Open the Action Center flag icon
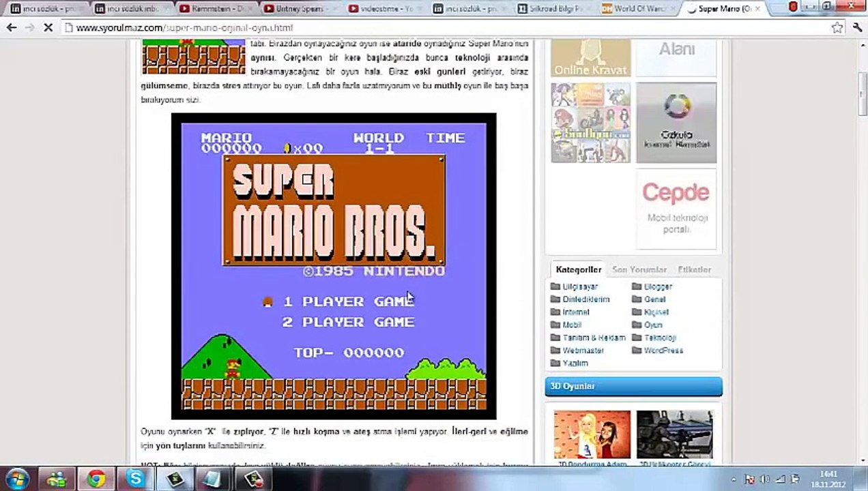The width and height of the screenshot is (868, 491). coord(750,480)
